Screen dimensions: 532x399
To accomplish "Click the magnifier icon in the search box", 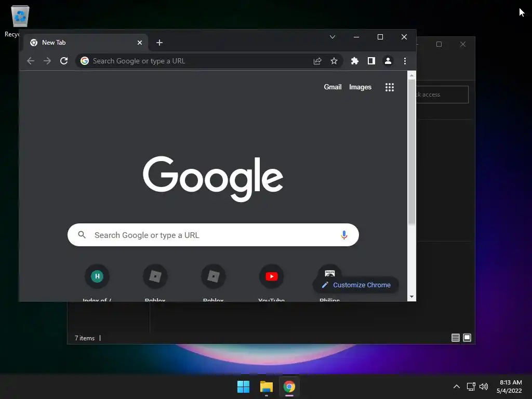I will [82, 235].
